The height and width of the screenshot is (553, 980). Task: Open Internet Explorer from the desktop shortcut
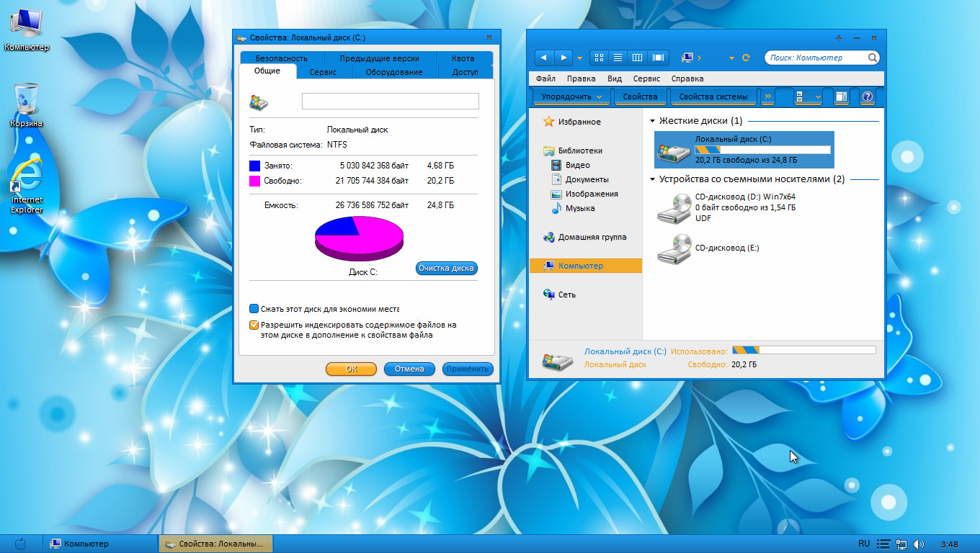pos(26,176)
